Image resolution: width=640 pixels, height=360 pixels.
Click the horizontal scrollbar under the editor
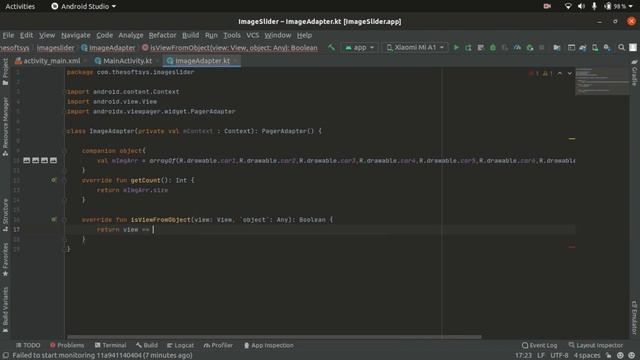274,337
